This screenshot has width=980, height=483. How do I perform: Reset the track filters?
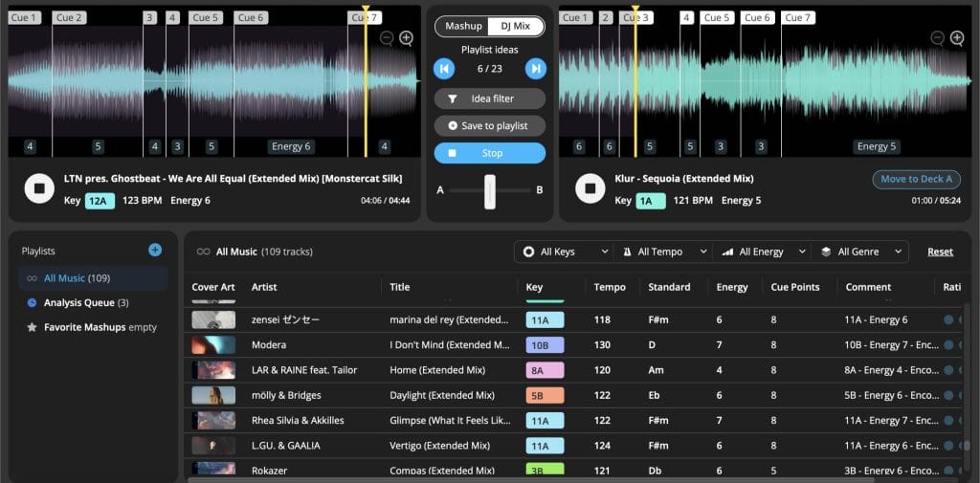pyautogui.click(x=940, y=252)
